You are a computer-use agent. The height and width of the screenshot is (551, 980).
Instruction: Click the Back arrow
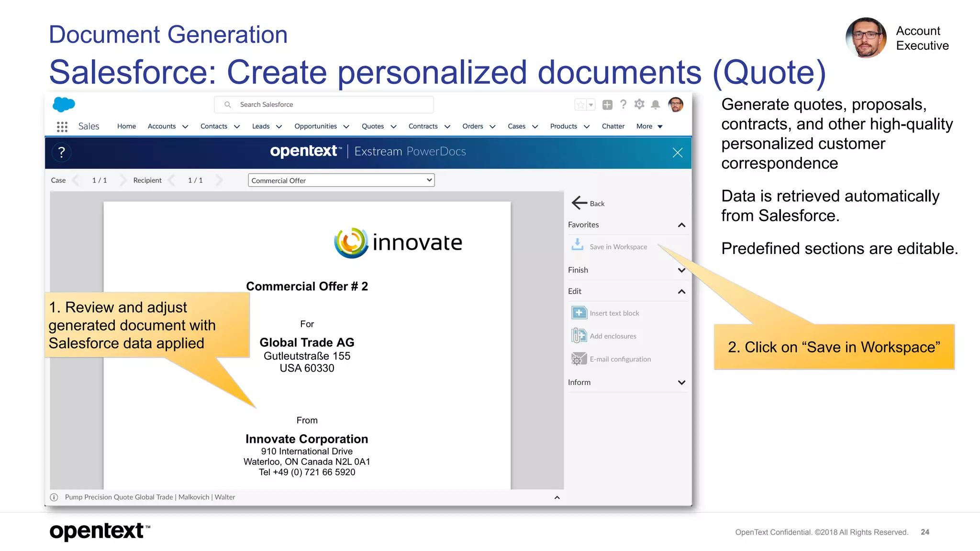579,203
